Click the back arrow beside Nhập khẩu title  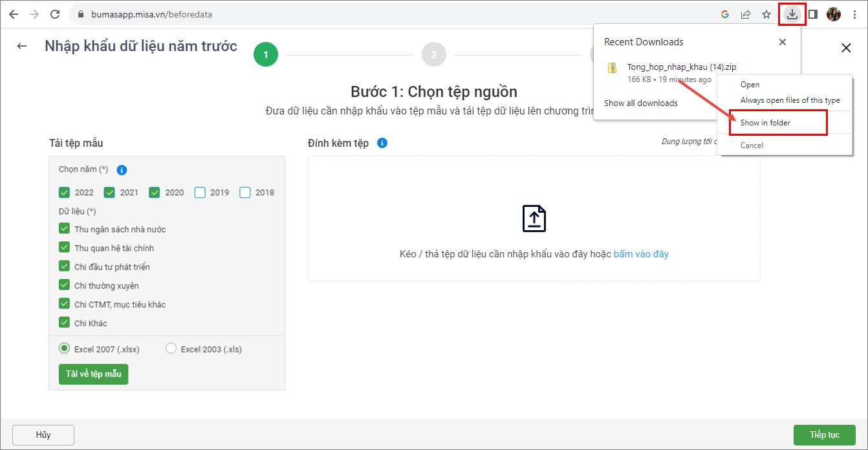tap(22, 46)
